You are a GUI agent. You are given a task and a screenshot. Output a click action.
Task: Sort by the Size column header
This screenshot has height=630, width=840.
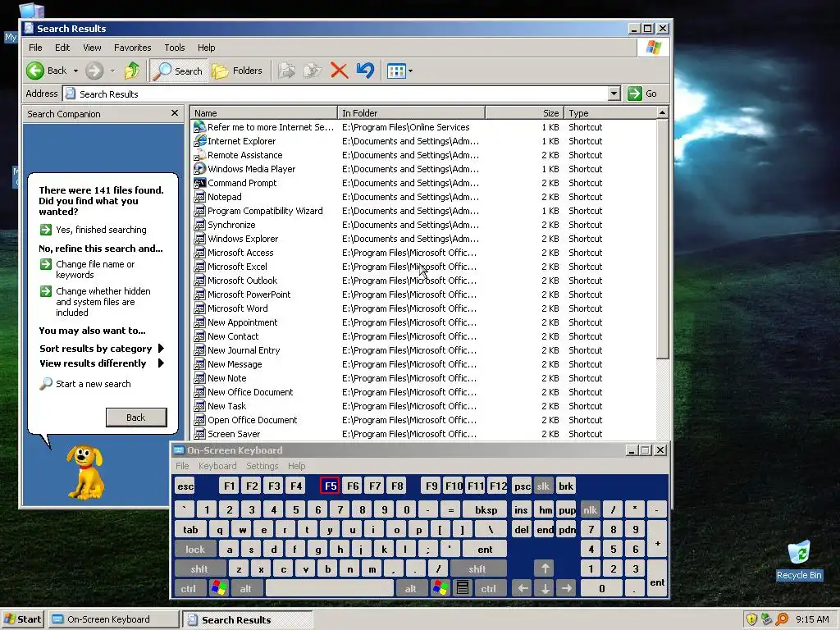524,113
